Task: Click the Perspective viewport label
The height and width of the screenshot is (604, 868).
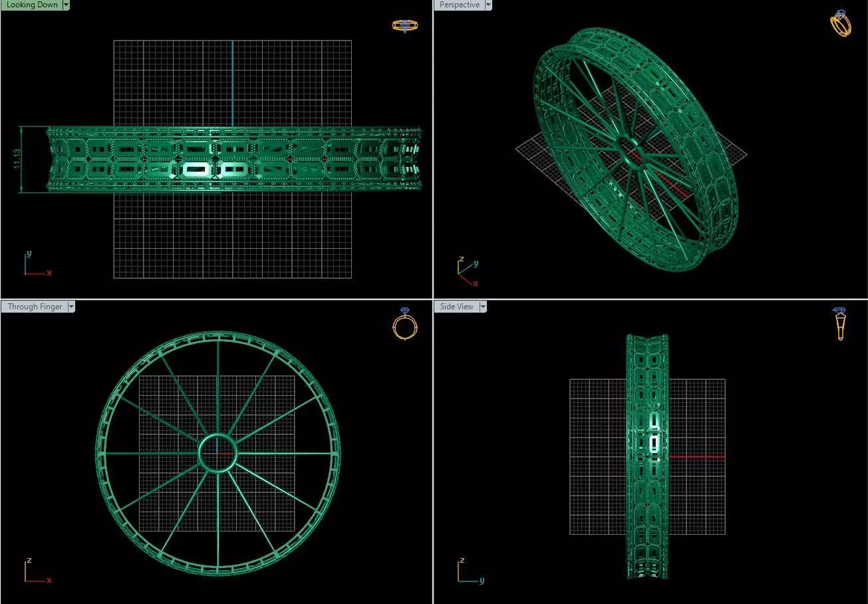Action: pos(459,5)
